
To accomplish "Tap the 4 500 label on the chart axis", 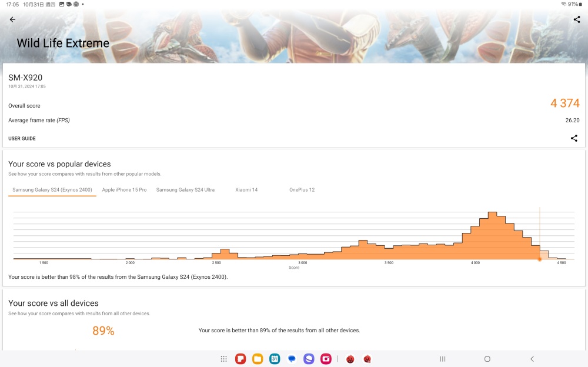I will [x=562, y=263].
